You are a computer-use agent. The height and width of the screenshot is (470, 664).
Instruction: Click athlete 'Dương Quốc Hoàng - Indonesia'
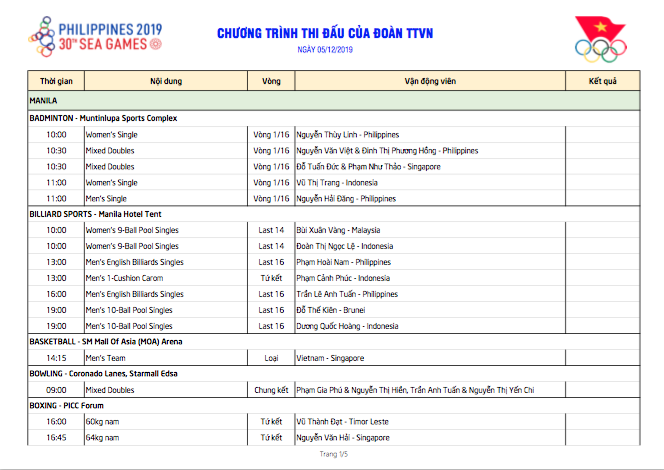347,326
